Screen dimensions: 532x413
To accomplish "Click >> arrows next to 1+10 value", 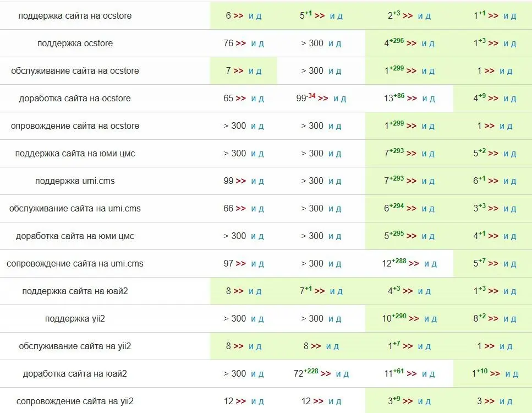I will click(495, 373).
